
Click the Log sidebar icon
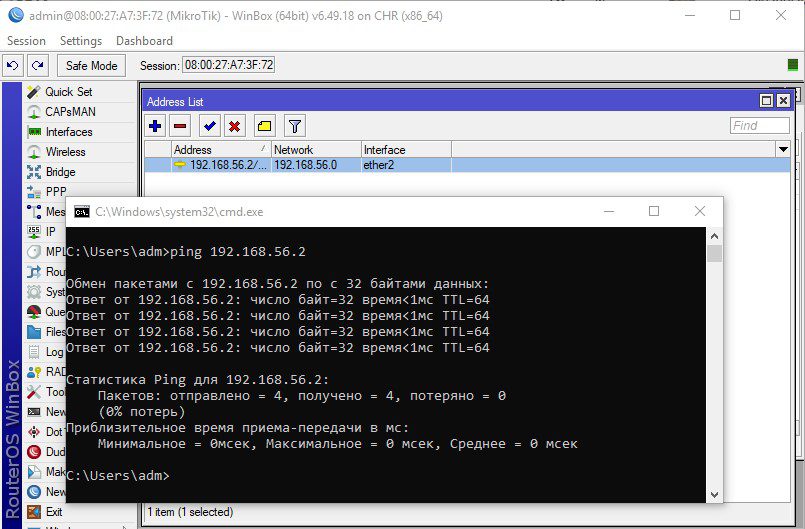(x=34, y=352)
